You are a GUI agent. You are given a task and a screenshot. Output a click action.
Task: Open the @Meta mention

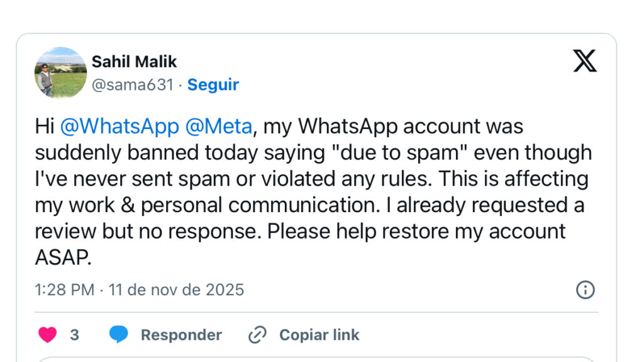click(219, 127)
